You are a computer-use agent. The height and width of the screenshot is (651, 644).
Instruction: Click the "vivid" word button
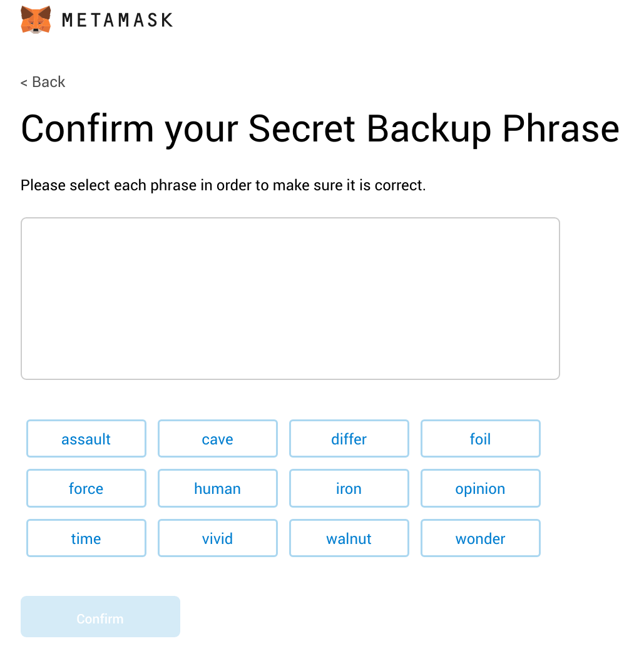click(x=218, y=538)
